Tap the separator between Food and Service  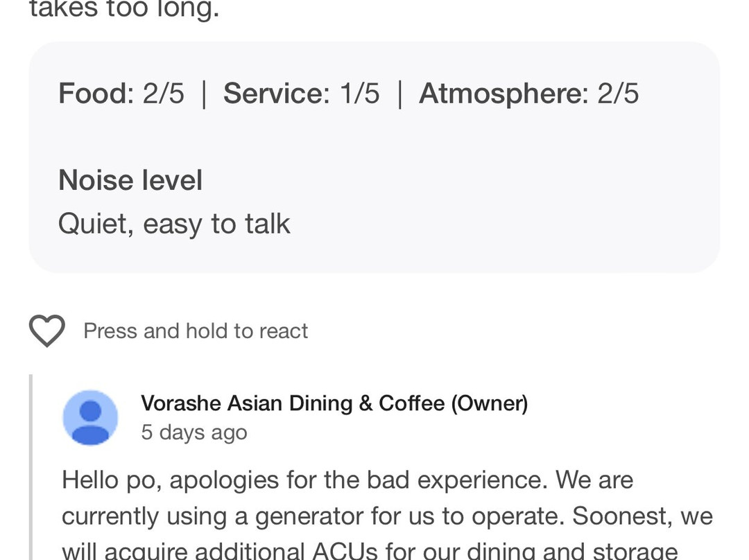pyautogui.click(x=204, y=94)
